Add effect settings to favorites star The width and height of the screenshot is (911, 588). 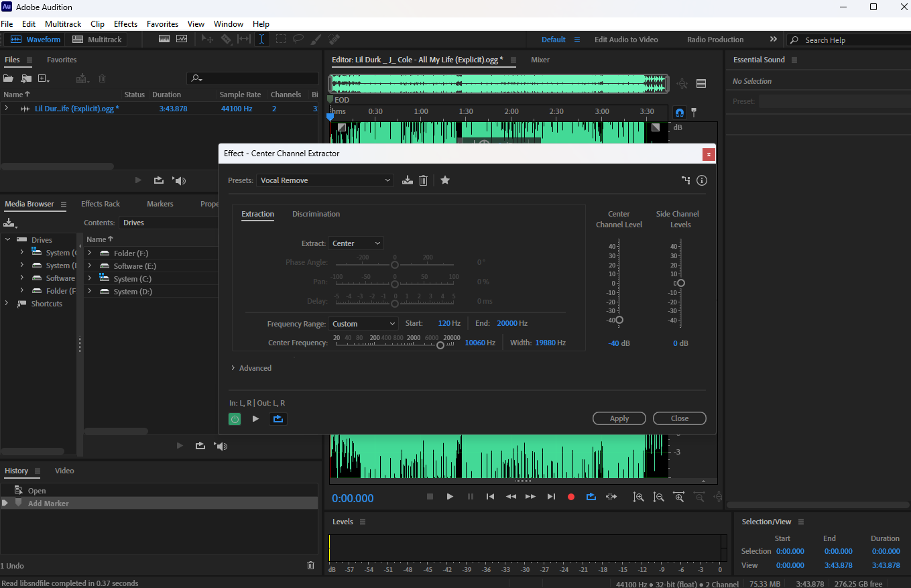pos(445,180)
